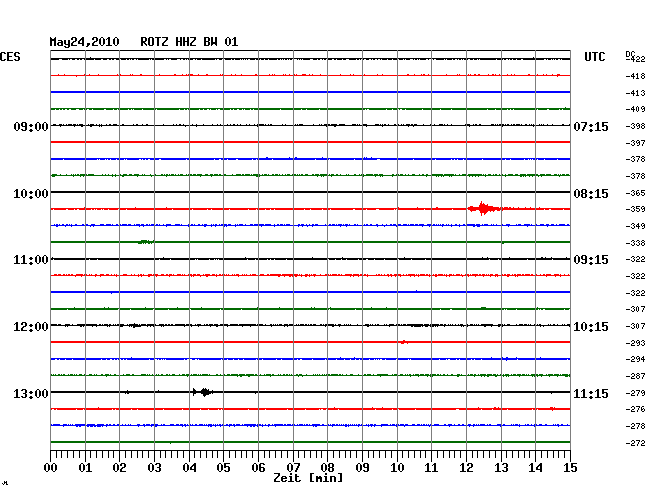This screenshot has height=494, width=650.
Task: Click the DC offset value "-278" beside the 13:00 rows
Action: (635, 426)
